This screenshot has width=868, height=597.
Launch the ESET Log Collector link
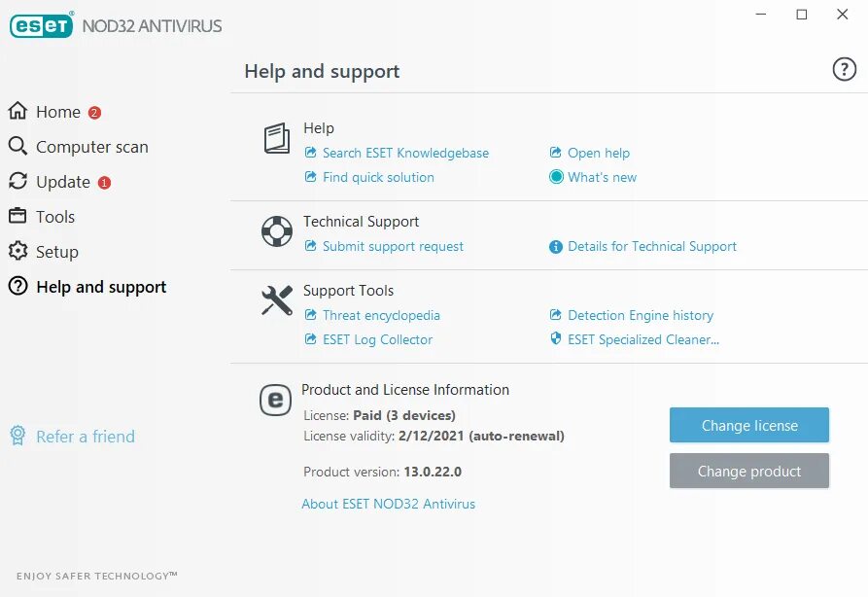point(377,339)
